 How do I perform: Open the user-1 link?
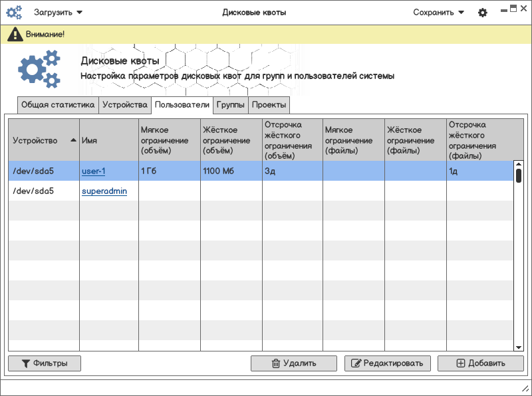pyautogui.click(x=94, y=171)
